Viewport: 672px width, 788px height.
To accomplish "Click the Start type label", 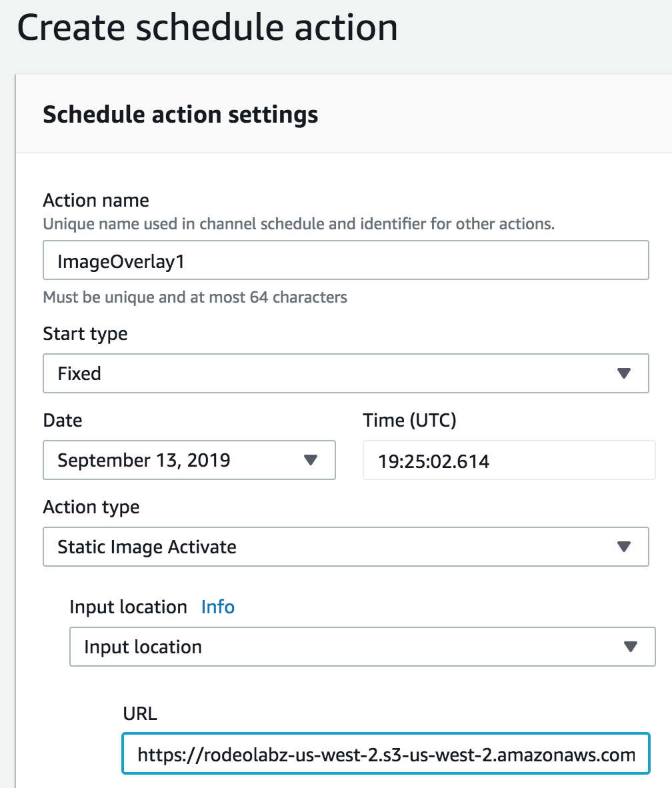I will [x=85, y=334].
